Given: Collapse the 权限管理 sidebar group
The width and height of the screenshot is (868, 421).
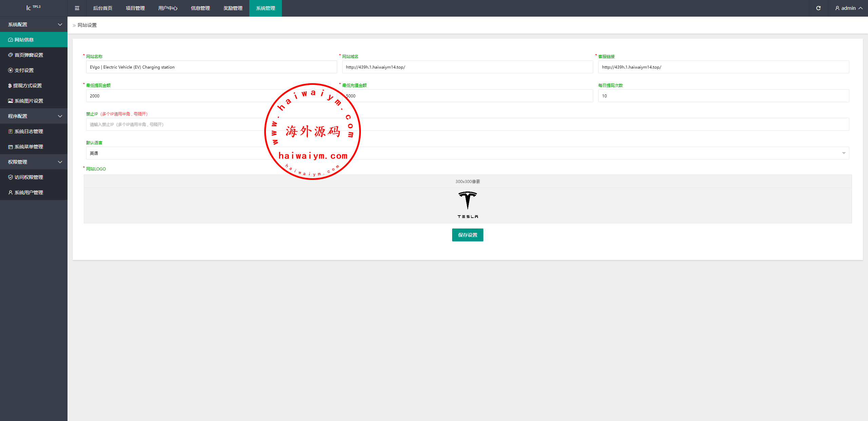Looking at the screenshot, I should [x=34, y=162].
